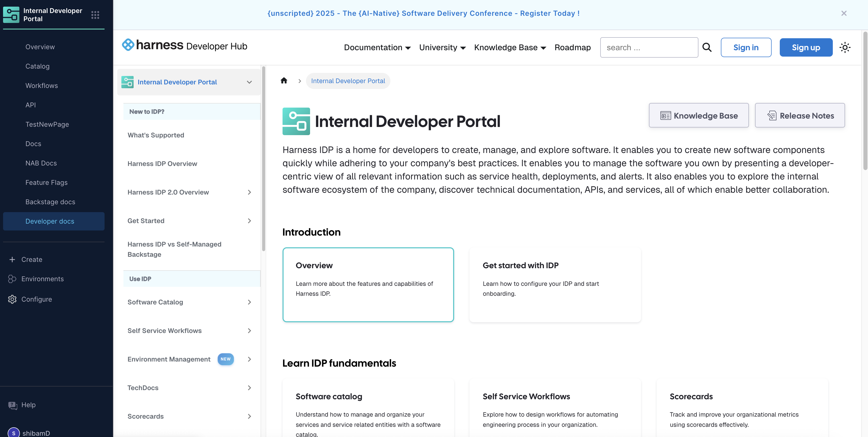This screenshot has height=437, width=868.
Task: Open the Knowledge Base nav dropdown
Action: pos(509,47)
